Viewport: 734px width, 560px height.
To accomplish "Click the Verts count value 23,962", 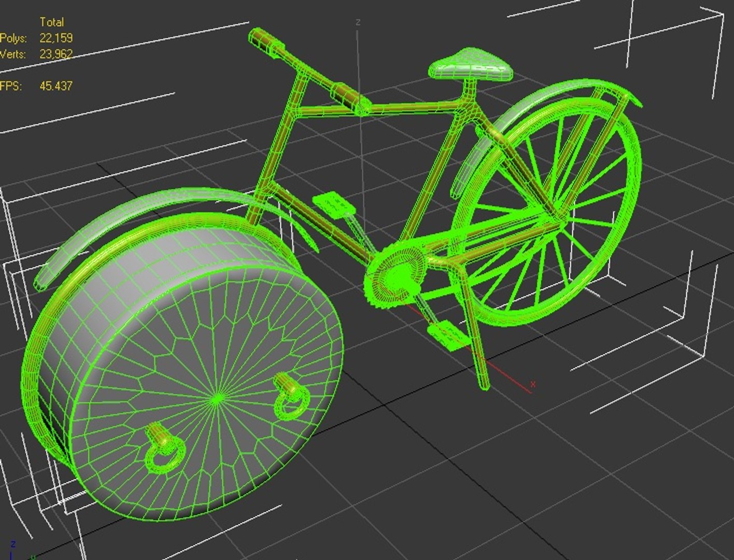I will pos(56,54).
